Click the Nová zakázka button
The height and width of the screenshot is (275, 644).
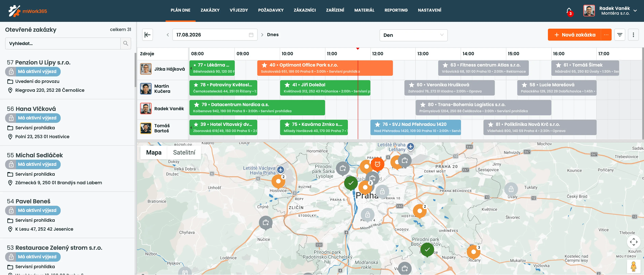pyautogui.click(x=574, y=35)
